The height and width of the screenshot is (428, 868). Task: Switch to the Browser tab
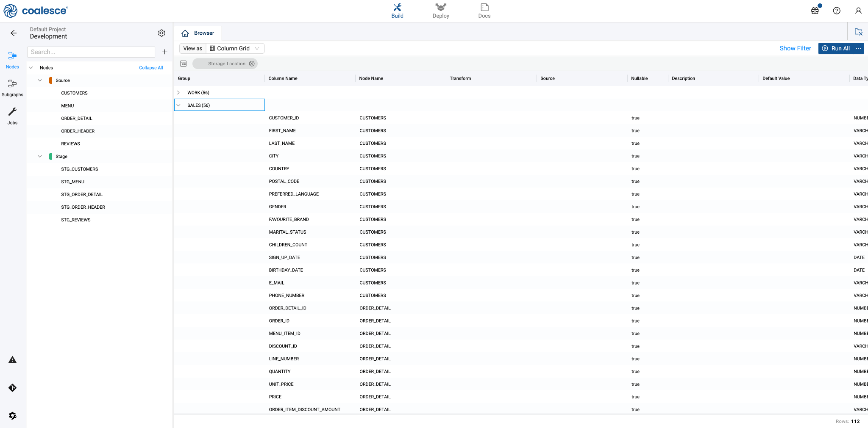point(198,33)
